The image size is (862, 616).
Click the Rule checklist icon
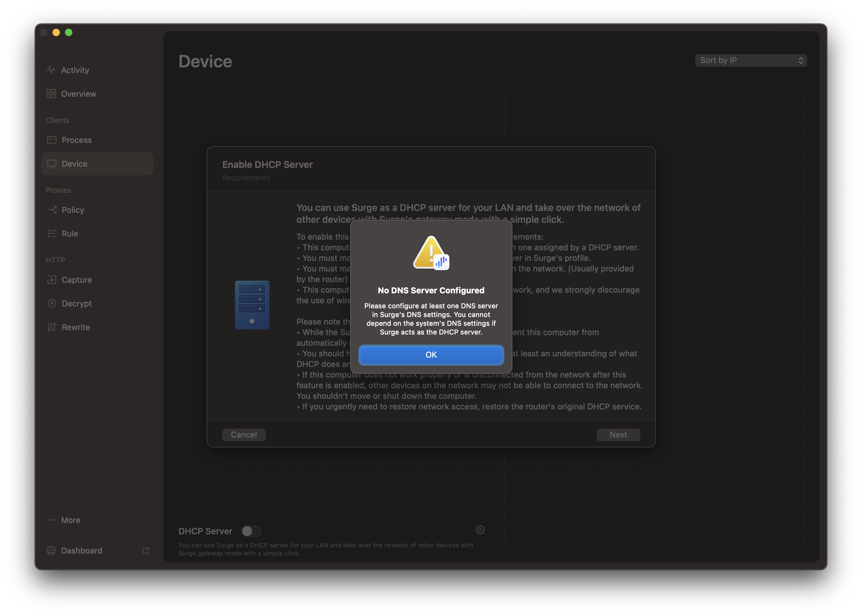[x=51, y=234]
